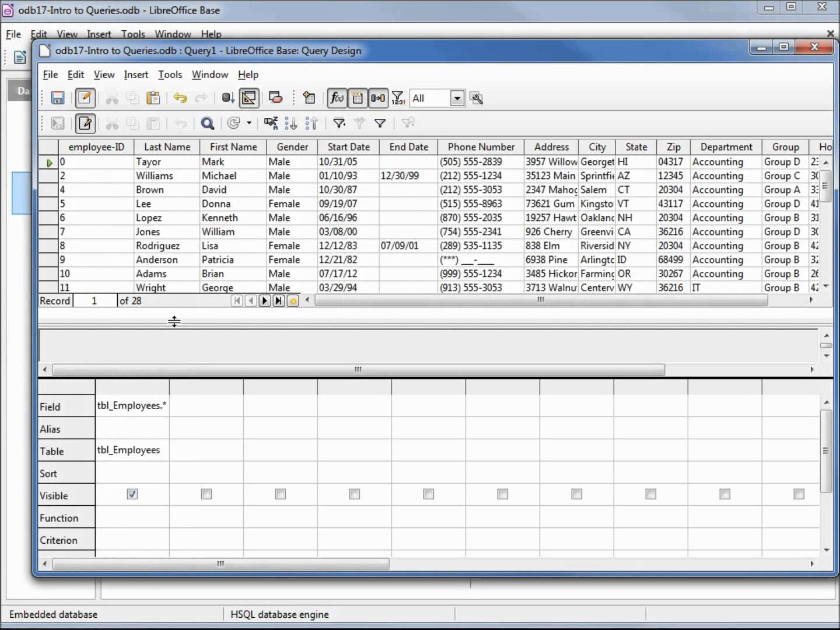The image size is (840, 630).
Task: Jump to the last record with navigation button
Action: 279,300
